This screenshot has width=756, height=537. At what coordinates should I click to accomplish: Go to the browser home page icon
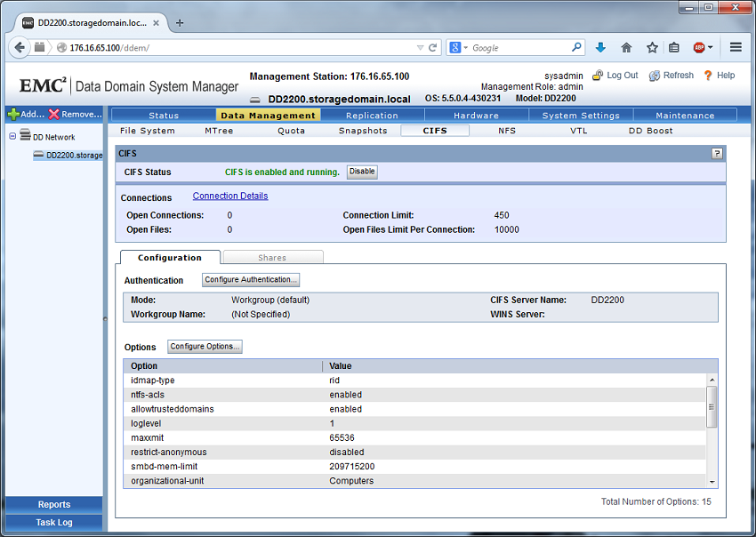point(626,47)
